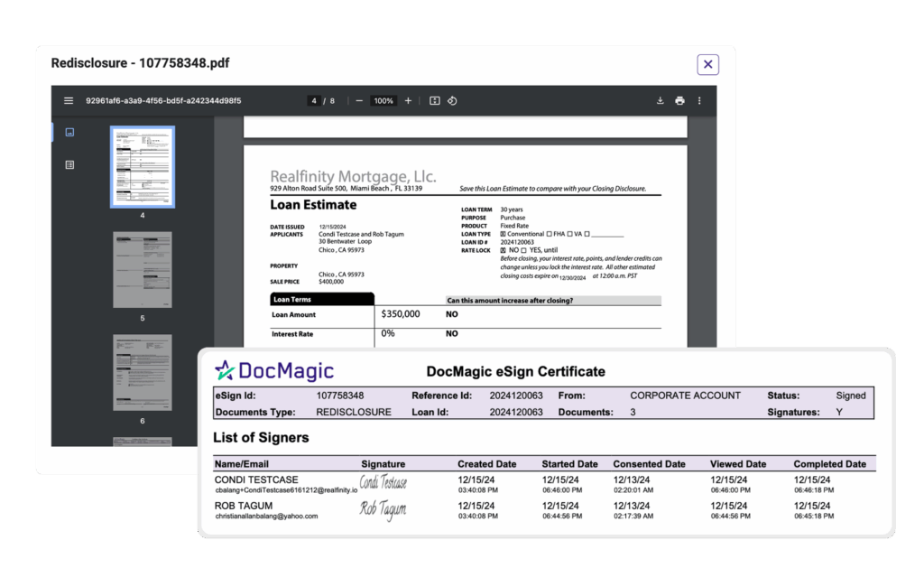The width and height of the screenshot is (924, 568).
Task: Click the Consented Date column header
Action: tap(650, 464)
